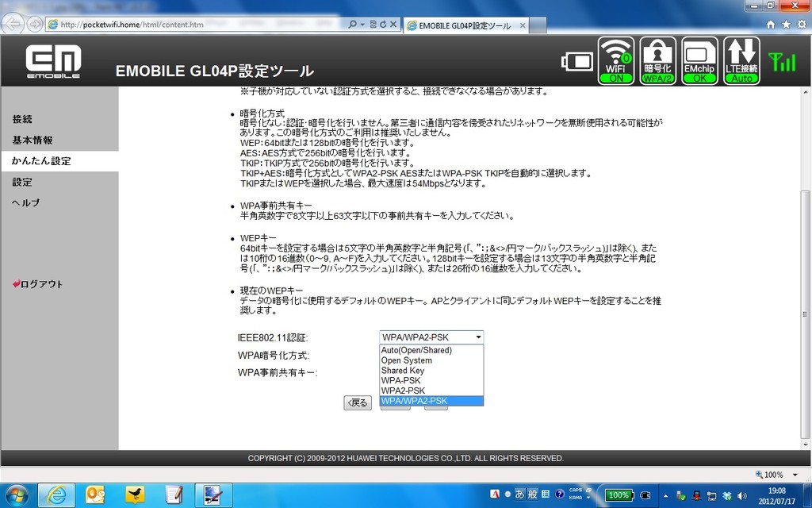
Task: Click the LTE接続 Auto status icon
Action: click(x=741, y=60)
